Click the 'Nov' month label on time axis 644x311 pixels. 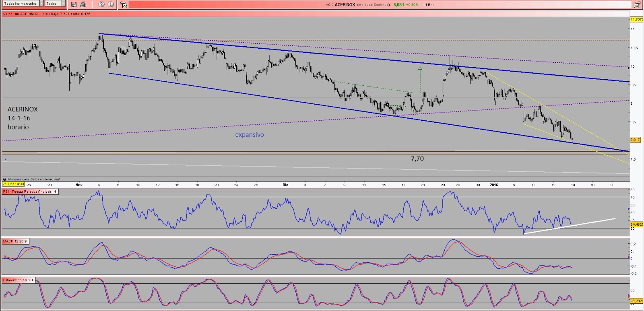(x=79, y=185)
